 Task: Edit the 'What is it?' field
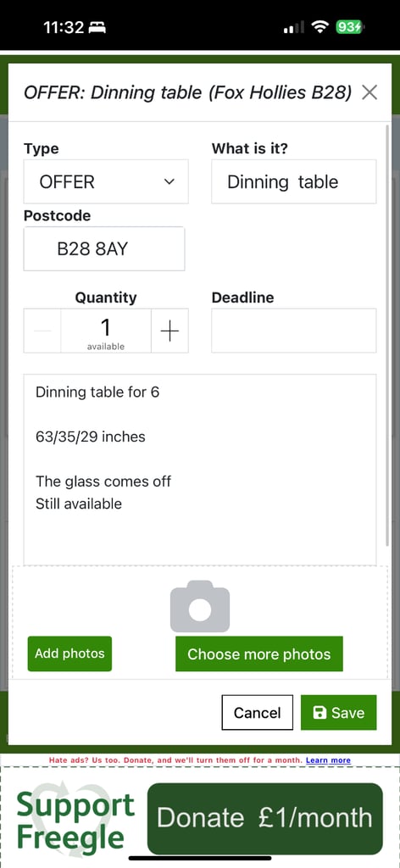click(x=294, y=181)
